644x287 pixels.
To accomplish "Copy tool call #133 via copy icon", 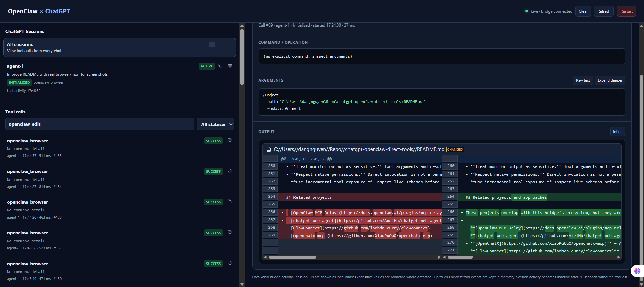I will [x=230, y=201].
